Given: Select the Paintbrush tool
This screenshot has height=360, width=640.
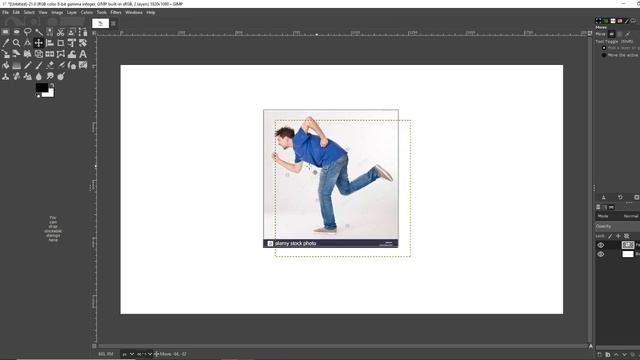Looking at the screenshot, I should tap(38, 65).
